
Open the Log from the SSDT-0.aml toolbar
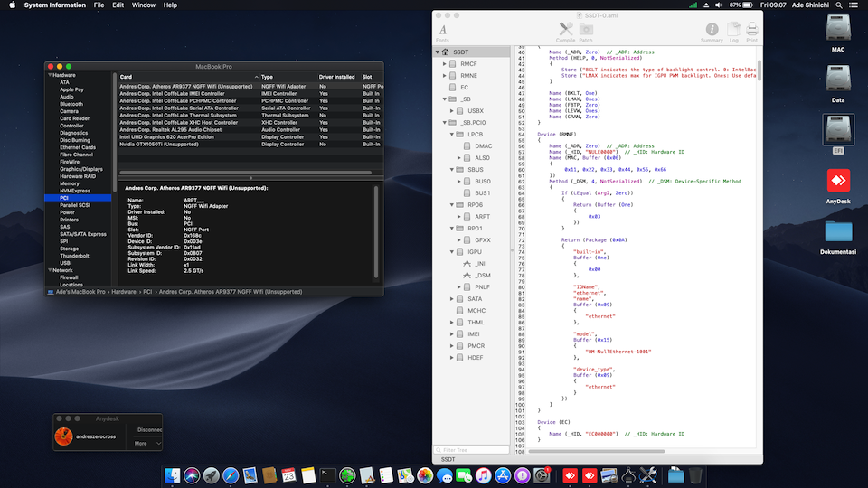(733, 33)
